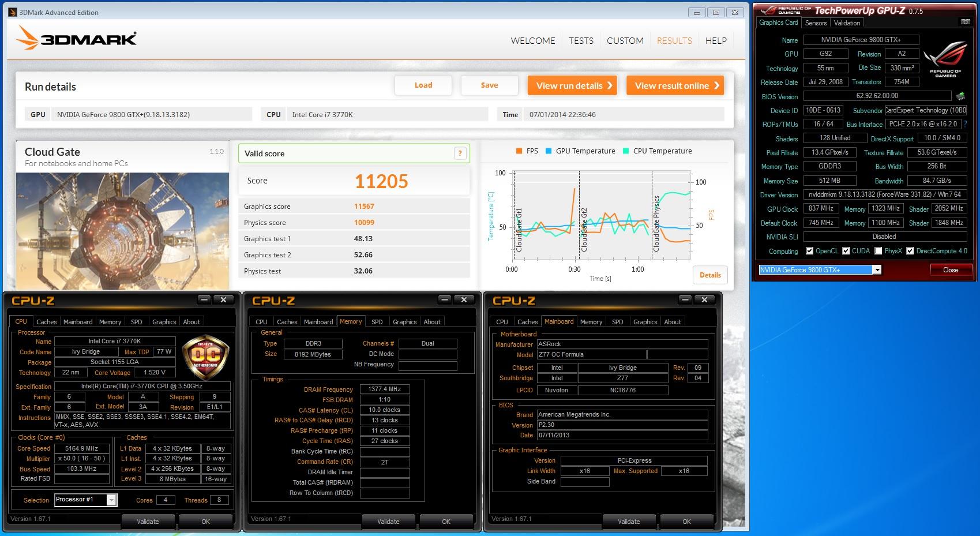Image resolution: width=980 pixels, height=536 pixels.
Task: Click the GPU Temperature blue legend swatch
Action: click(x=549, y=151)
